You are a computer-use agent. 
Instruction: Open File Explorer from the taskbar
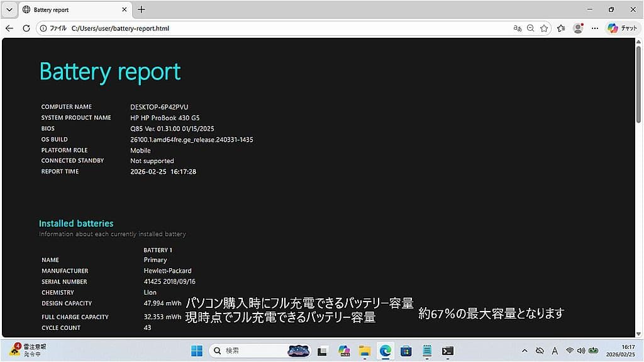364,351
